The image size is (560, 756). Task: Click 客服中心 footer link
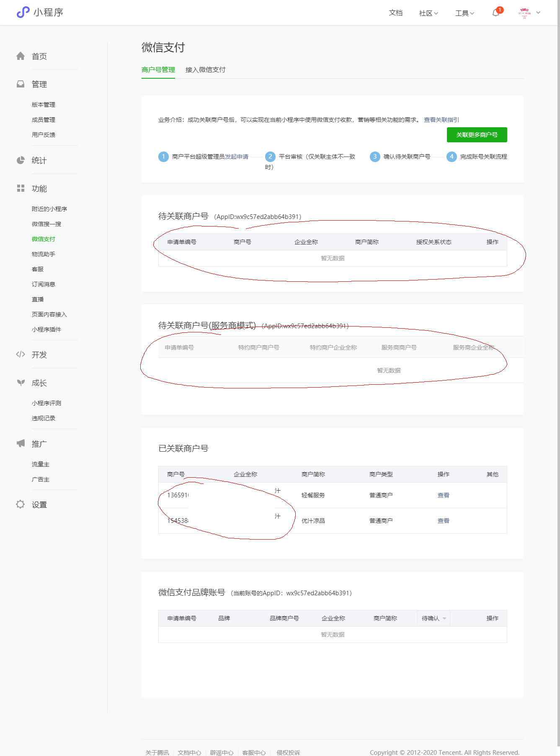pos(254,752)
